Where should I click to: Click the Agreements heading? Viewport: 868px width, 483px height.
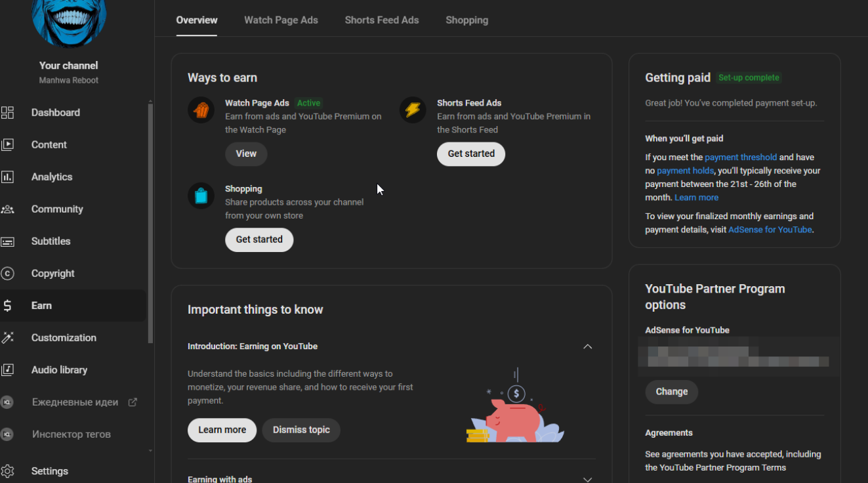point(669,433)
